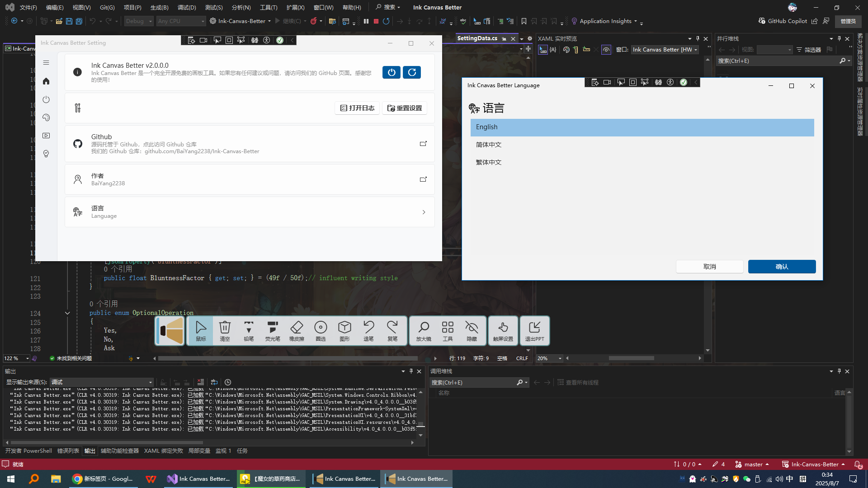The height and width of the screenshot is (488, 868).
Task: Select the 圈选 lasso selection tool
Action: click(x=321, y=331)
